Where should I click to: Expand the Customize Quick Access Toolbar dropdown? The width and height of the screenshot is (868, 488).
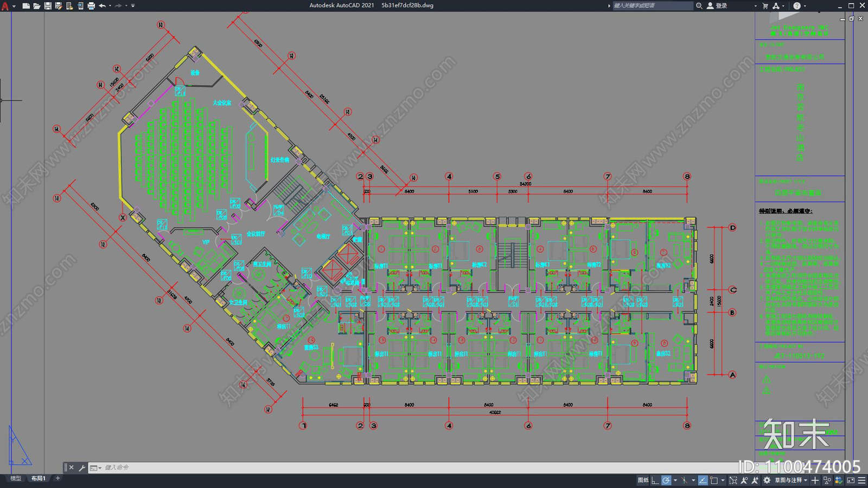(133, 6)
